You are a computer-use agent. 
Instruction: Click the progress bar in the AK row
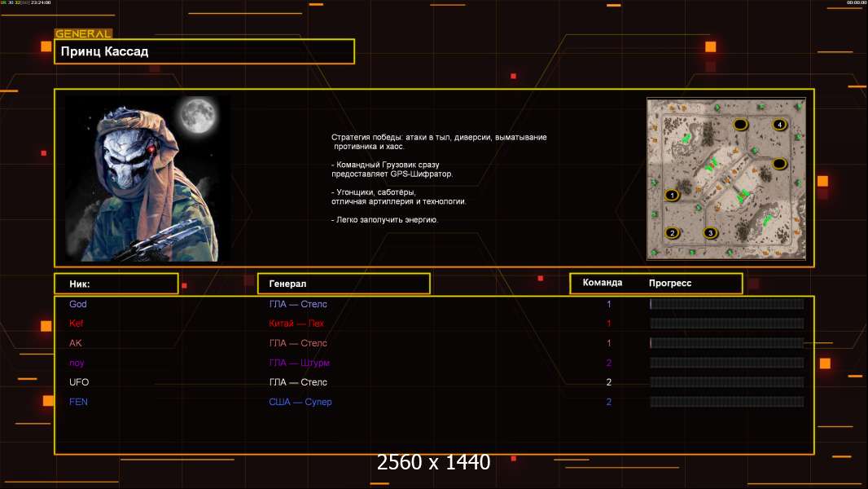pos(726,343)
